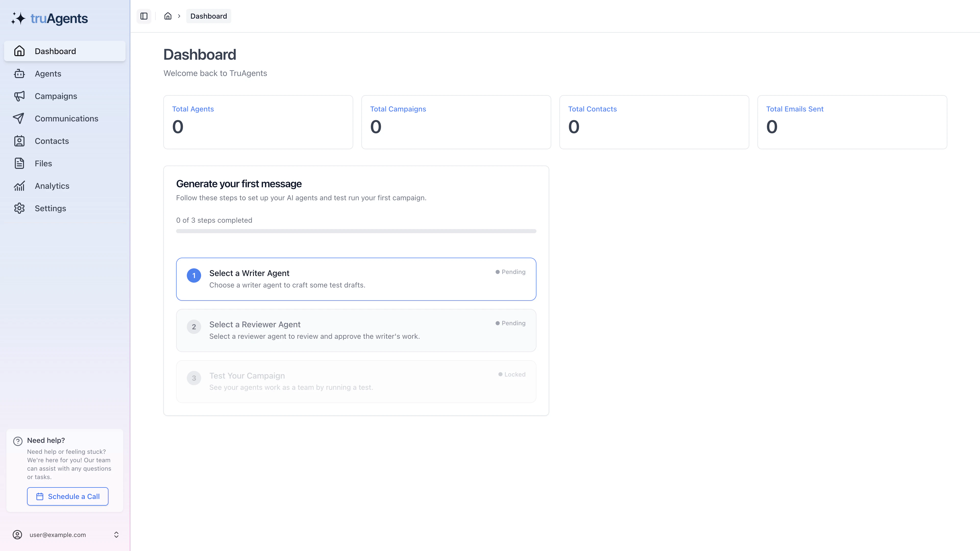
Task: Open Analytics via the chart icon
Action: 19,185
